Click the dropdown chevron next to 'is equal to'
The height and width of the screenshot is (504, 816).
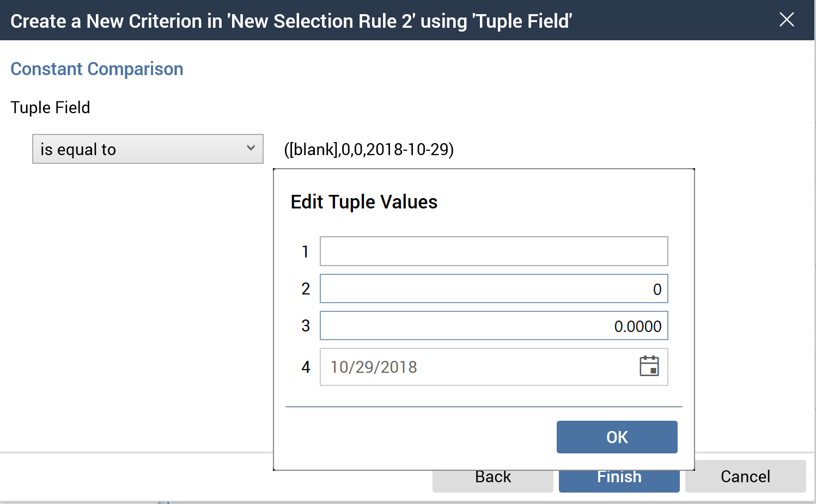[x=251, y=148]
